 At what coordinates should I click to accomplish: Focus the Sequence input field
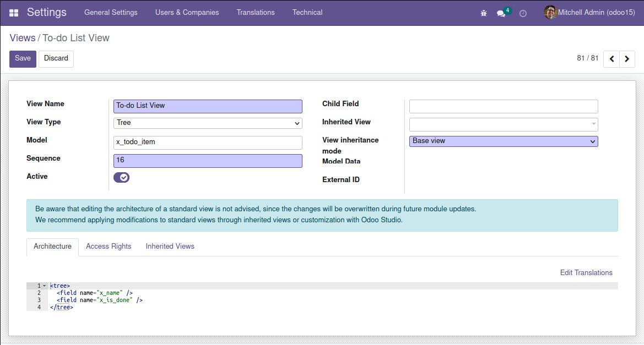pyautogui.click(x=208, y=161)
